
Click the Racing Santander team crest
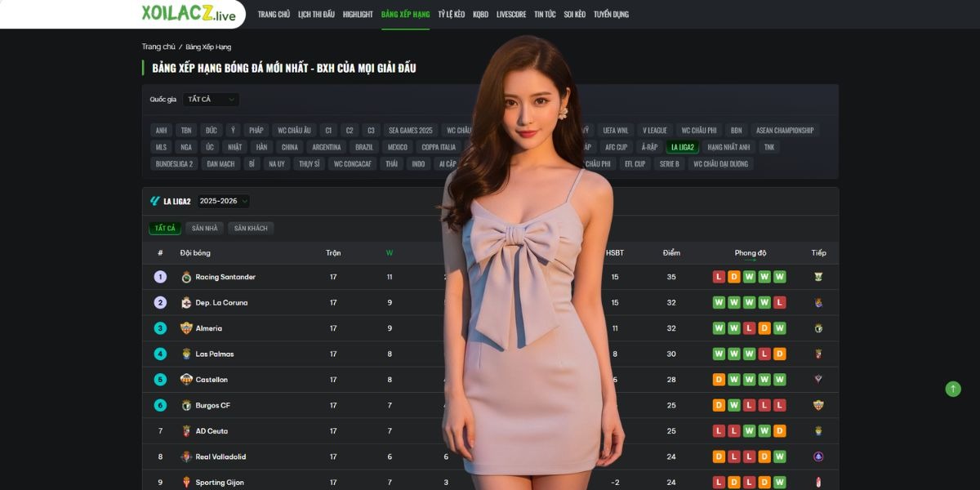[x=186, y=277]
